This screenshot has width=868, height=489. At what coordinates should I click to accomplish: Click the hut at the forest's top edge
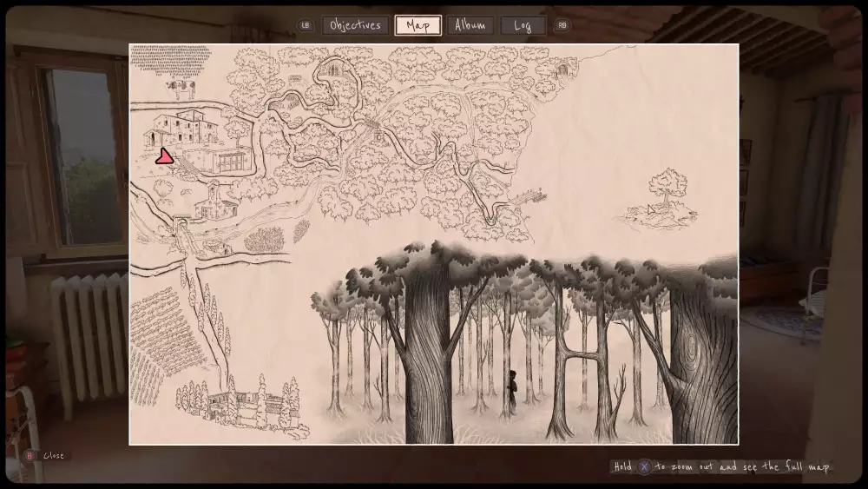[x=563, y=69]
